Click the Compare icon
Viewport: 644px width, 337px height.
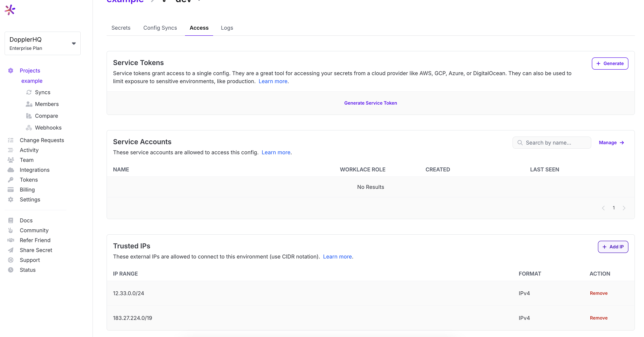[29, 116]
